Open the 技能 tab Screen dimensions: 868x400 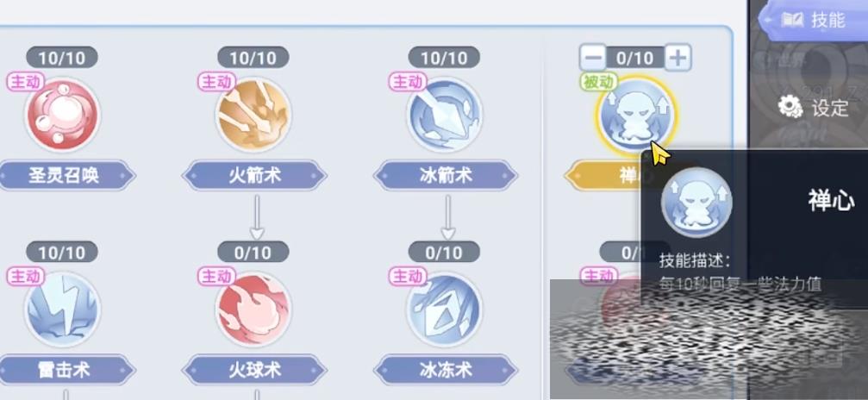(x=813, y=21)
